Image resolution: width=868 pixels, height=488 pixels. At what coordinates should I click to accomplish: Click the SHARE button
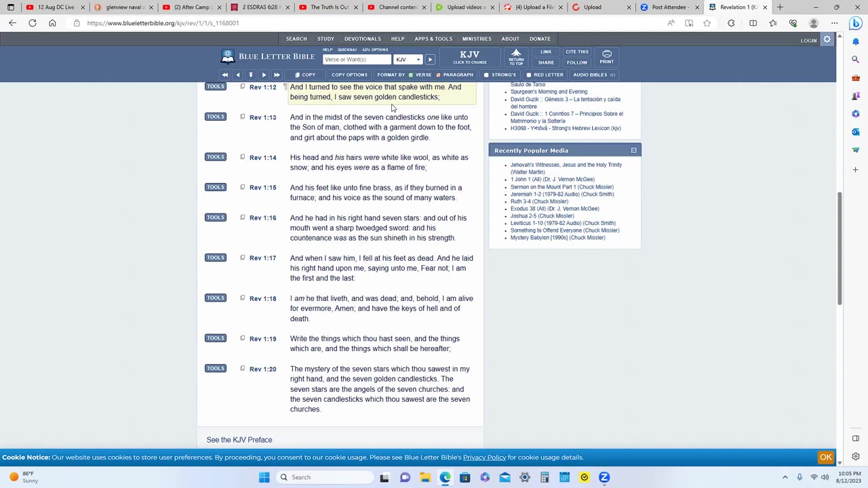(546, 62)
